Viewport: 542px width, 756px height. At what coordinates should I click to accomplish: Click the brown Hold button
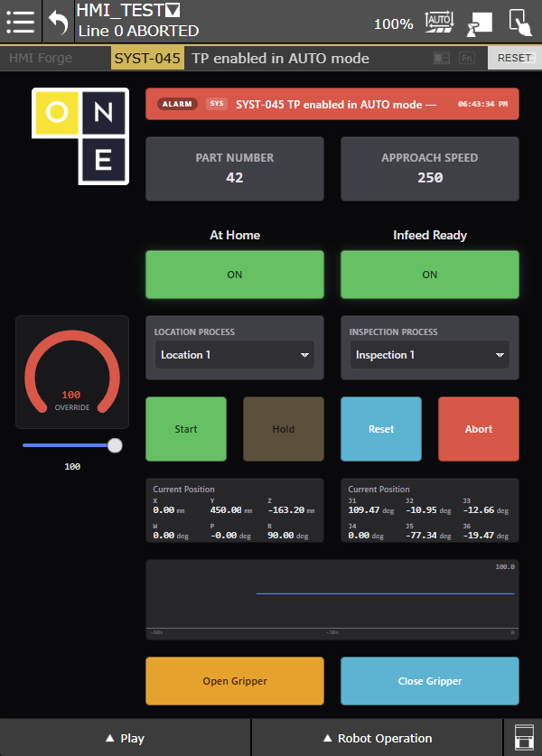pyautogui.click(x=284, y=429)
